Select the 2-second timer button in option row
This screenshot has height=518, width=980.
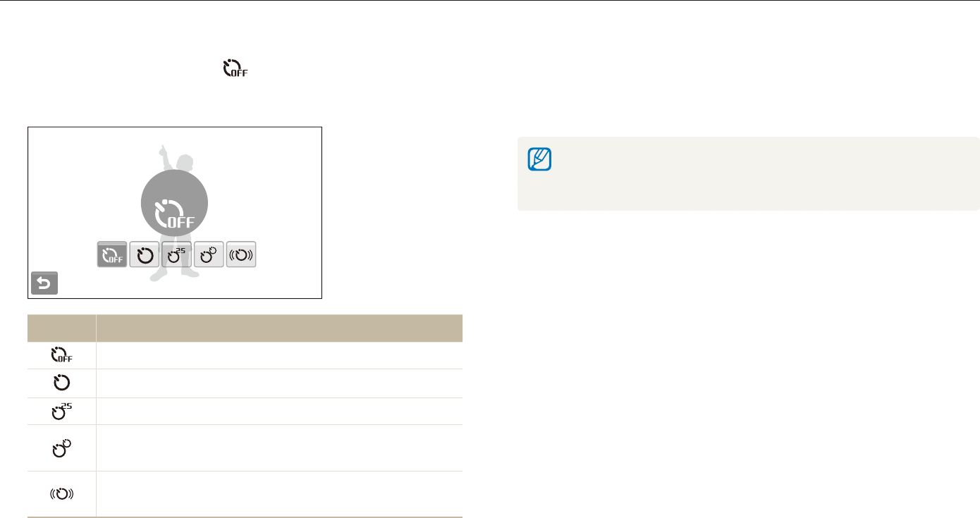click(x=176, y=254)
